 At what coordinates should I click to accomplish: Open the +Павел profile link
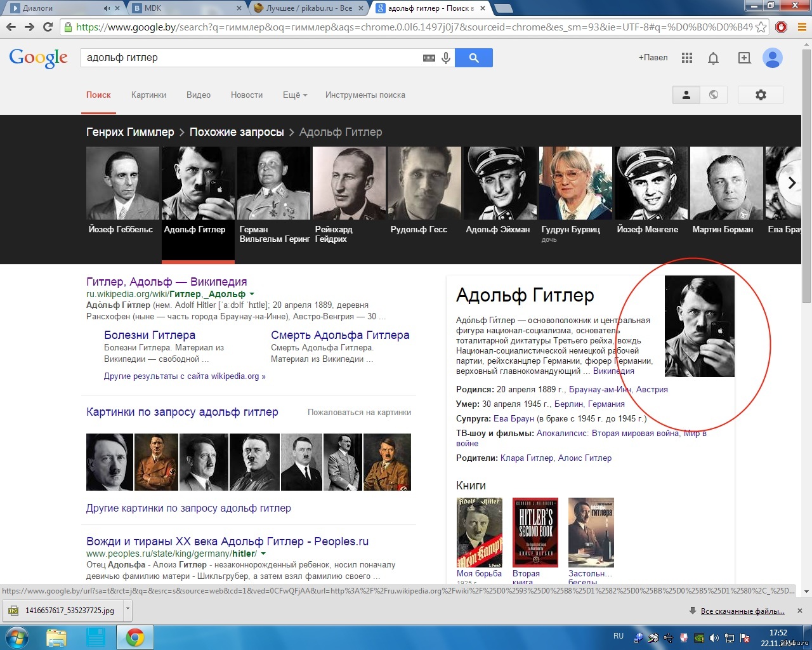pyautogui.click(x=653, y=57)
